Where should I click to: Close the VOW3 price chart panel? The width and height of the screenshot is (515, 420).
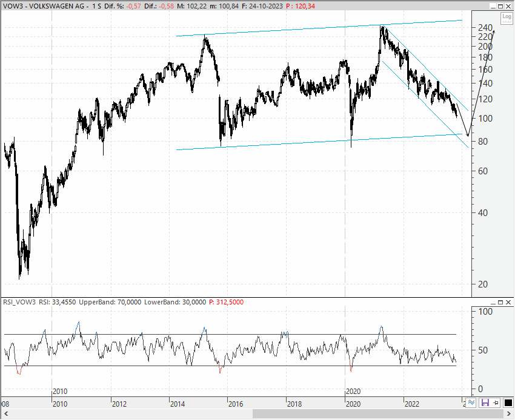tap(508, 6)
